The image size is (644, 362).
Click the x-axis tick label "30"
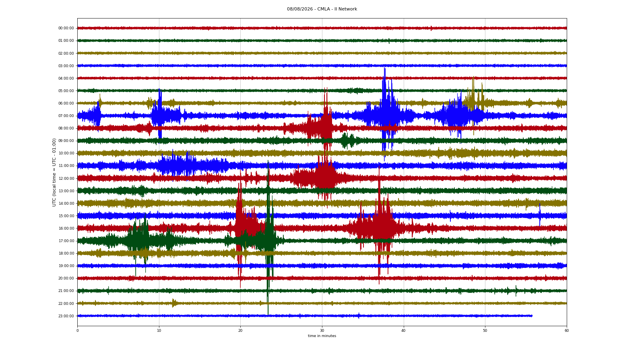coord(322,331)
